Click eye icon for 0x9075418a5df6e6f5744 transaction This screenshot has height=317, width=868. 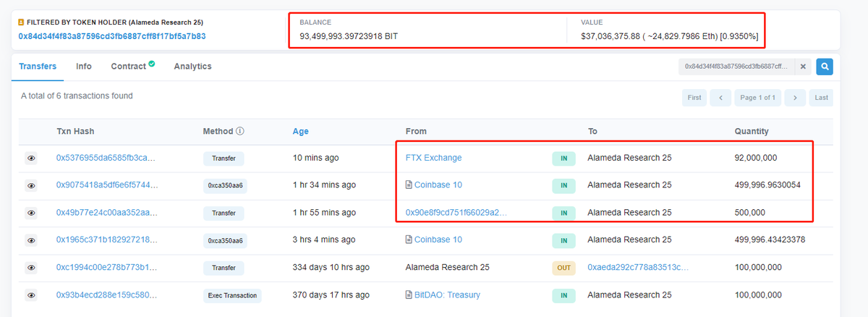coord(31,185)
